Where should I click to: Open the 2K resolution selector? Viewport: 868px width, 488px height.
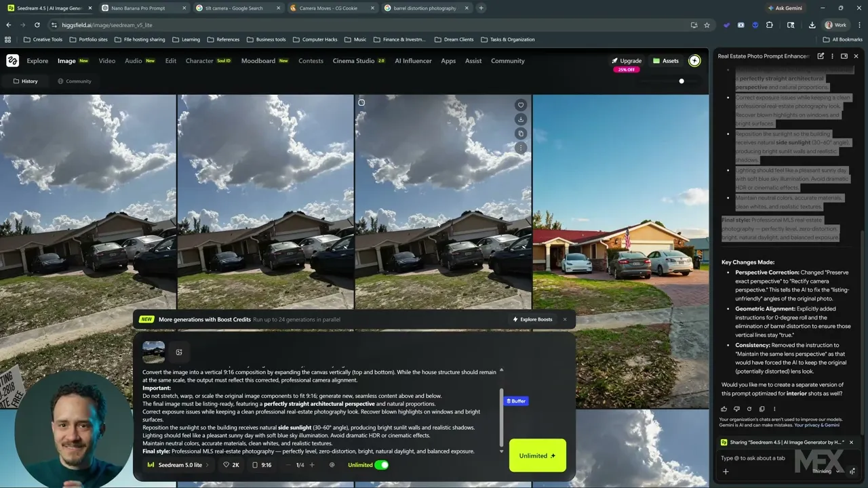(x=231, y=465)
